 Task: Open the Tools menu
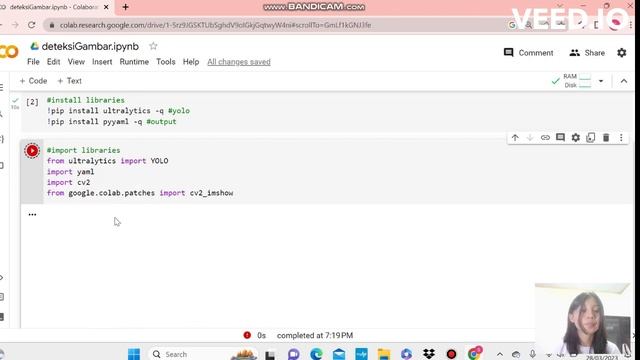[x=166, y=62]
